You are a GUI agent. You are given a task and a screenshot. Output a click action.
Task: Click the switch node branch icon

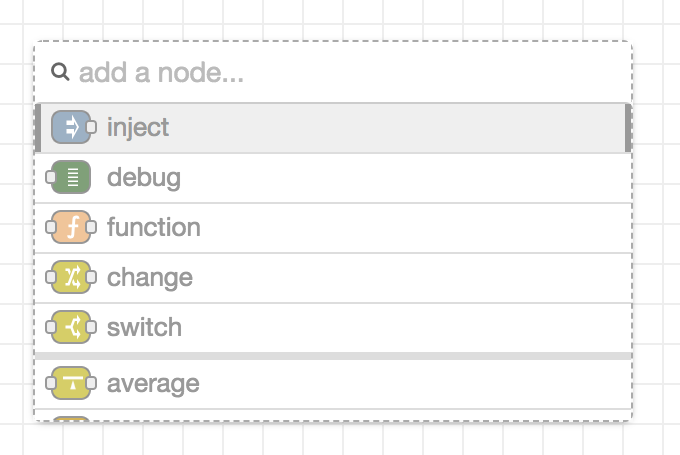click(x=71, y=327)
